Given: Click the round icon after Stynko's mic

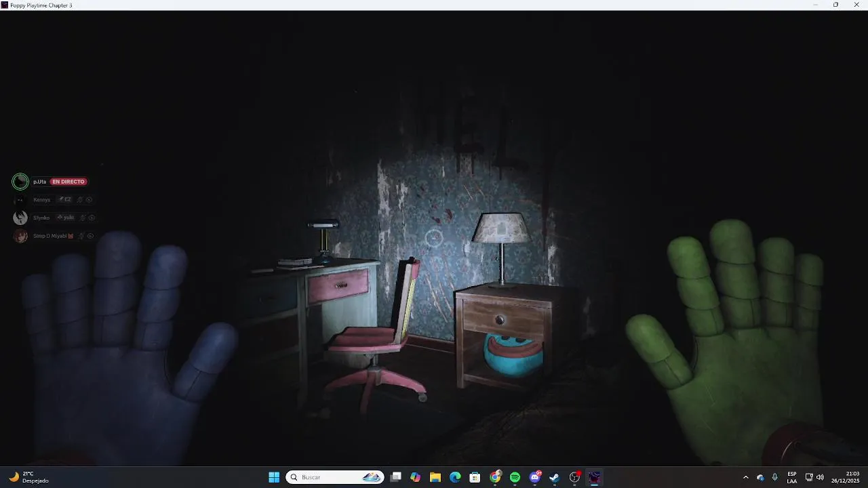Looking at the screenshot, I should pyautogui.click(x=92, y=218).
